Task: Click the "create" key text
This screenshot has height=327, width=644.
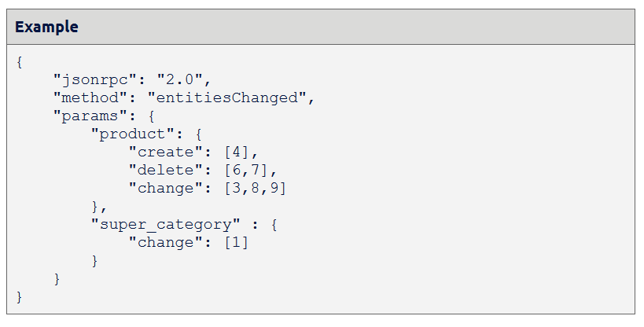Action: [x=166, y=152]
